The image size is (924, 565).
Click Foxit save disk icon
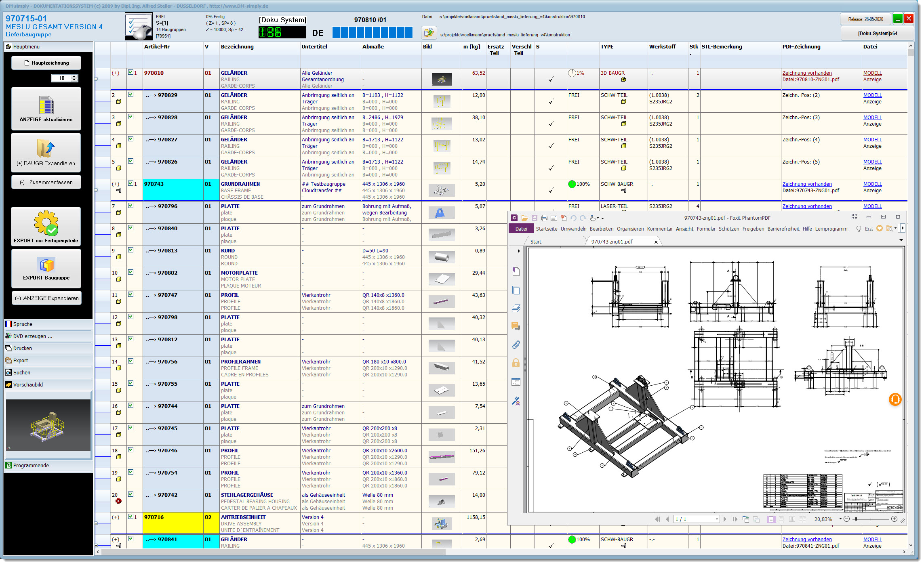[x=534, y=218]
